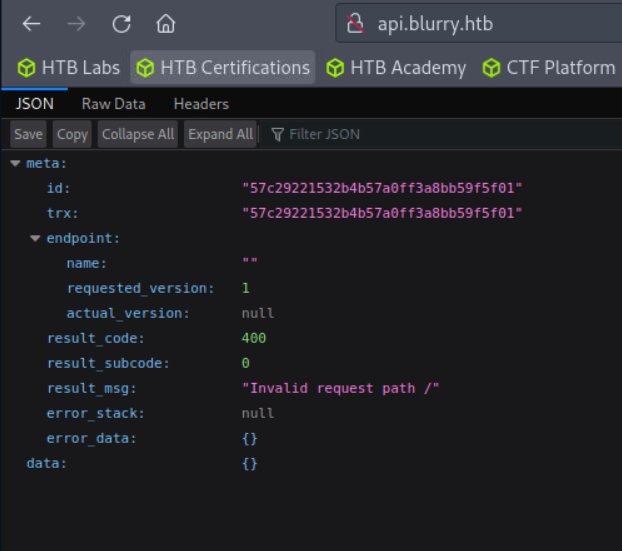Go to the browser home page icon

[x=165, y=23]
